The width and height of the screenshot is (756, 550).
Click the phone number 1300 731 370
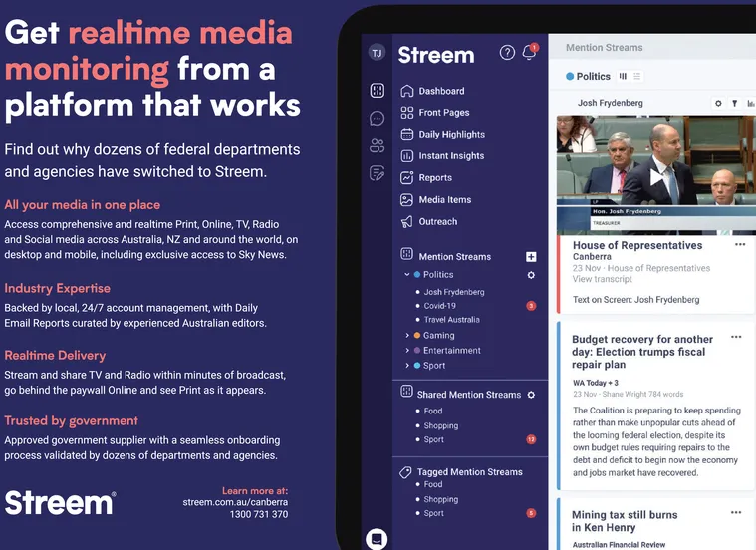tap(259, 515)
